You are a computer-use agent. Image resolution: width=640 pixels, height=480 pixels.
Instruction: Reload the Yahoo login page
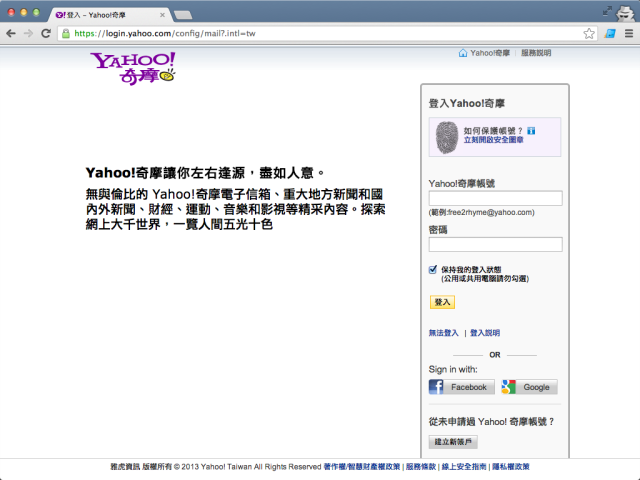[x=46, y=33]
